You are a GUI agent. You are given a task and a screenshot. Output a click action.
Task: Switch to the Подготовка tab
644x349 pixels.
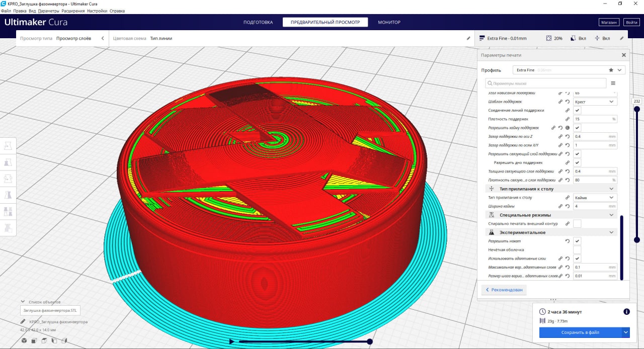(x=258, y=22)
